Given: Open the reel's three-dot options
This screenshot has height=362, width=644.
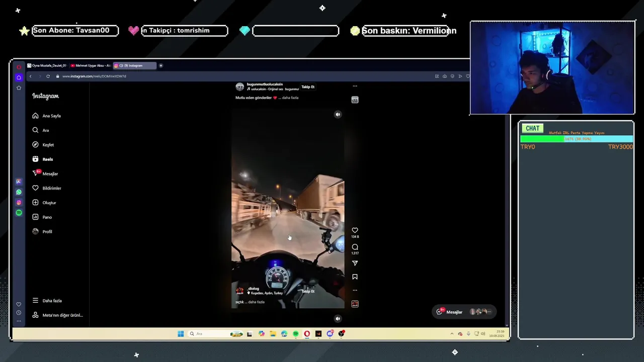Looking at the screenshot, I should click(355, 290).
